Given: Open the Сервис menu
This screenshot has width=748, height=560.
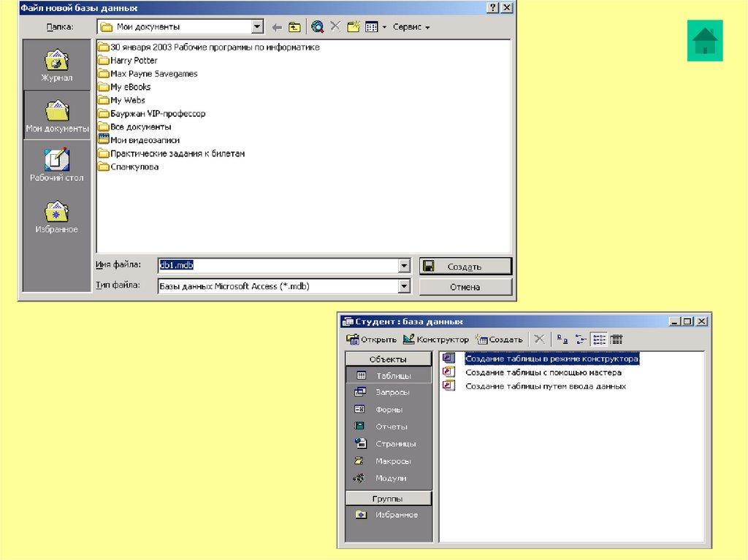Looking at the screenshot, I should pos(411,27).
